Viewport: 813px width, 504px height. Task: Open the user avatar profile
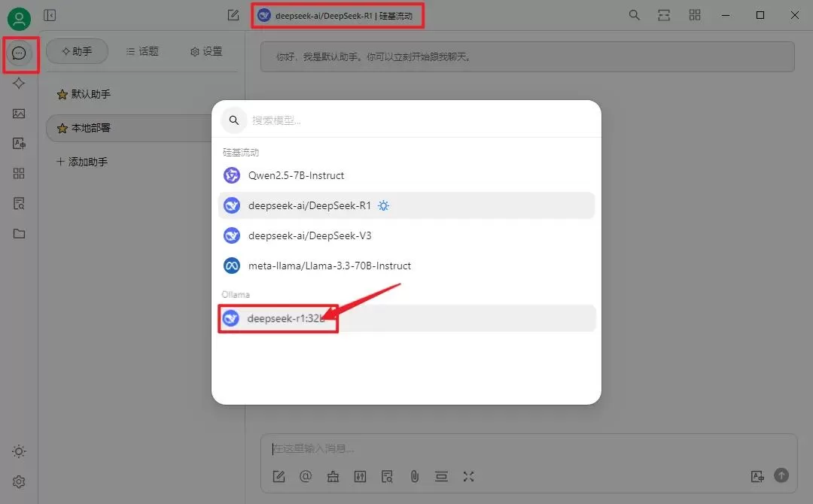coord(19,19)
